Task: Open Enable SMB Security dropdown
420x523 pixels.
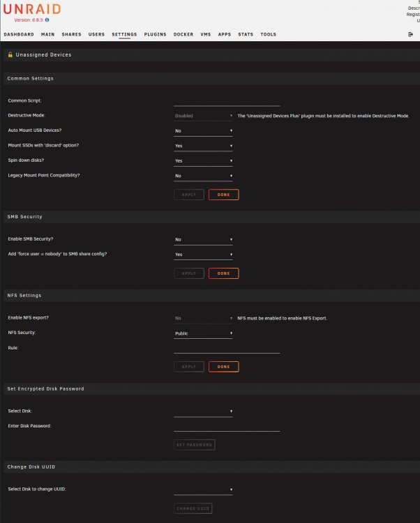Action: [x=203, y=240]
